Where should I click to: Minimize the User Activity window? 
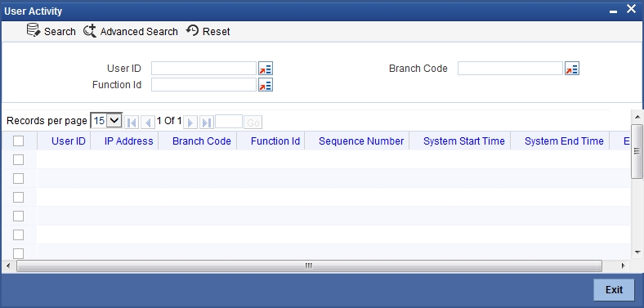(x=614, y=11)
